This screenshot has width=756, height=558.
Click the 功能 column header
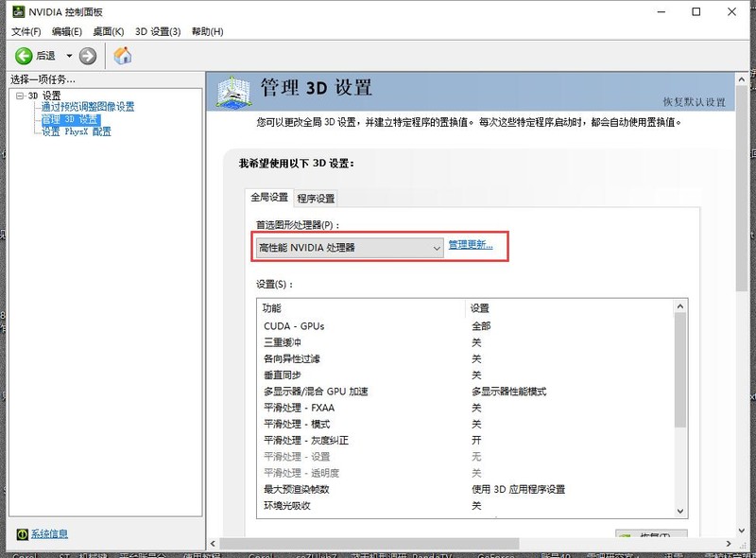[x=362, y=308]
